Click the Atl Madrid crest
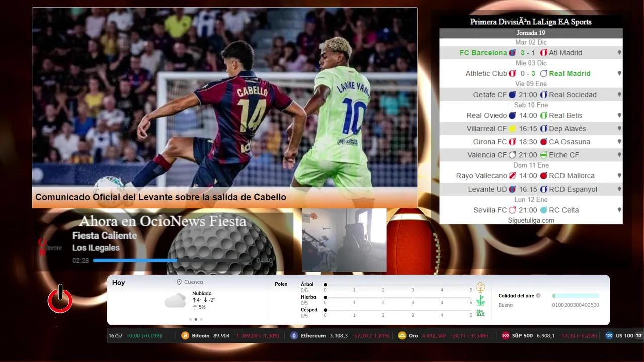This screenshot has height=362, width=644. coord(543,53)
